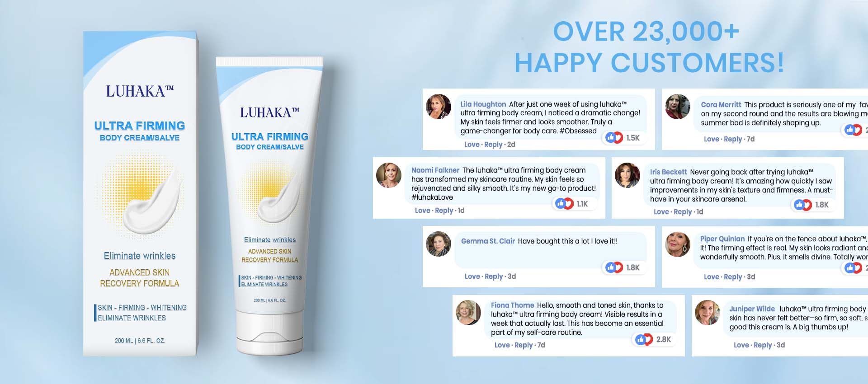Click the reactions icon on Gemma St. Clair's comment

tap(614, 267)
